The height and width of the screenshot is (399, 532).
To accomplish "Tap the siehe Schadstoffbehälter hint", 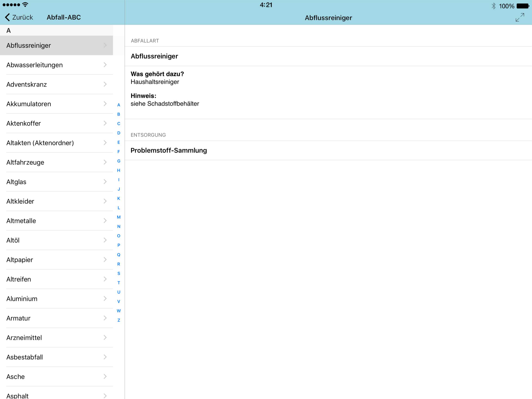I will [165, 104].
